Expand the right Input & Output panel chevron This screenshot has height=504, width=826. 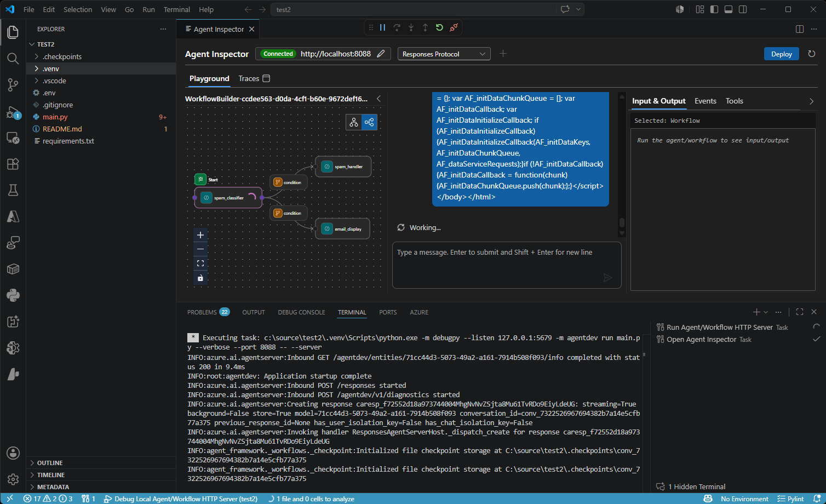point(811,101)
